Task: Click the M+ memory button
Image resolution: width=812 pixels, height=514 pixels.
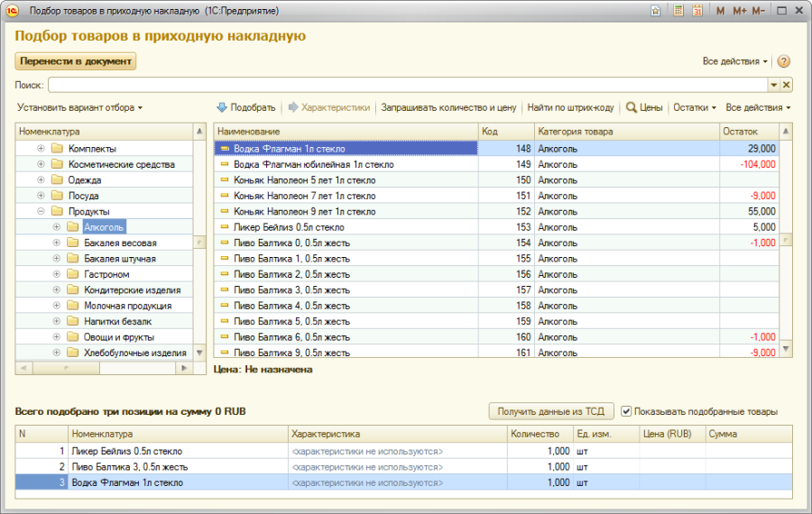Action: point(740,11)
